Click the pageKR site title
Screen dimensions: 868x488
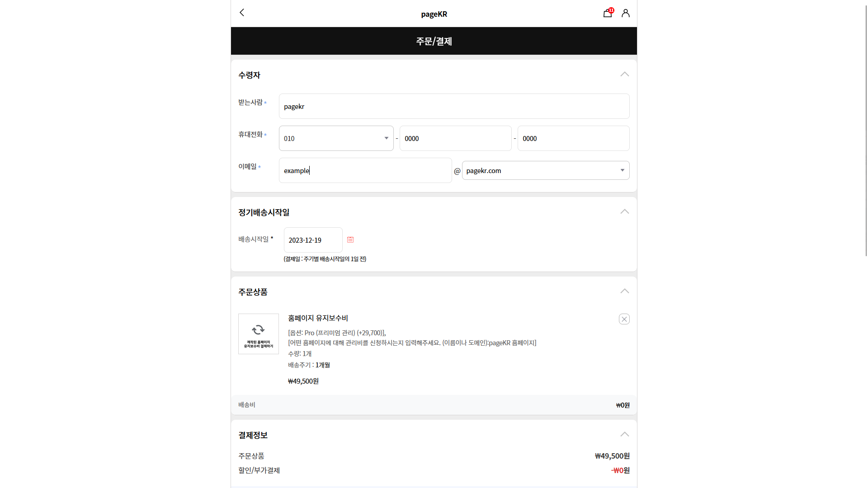(434, 14)
